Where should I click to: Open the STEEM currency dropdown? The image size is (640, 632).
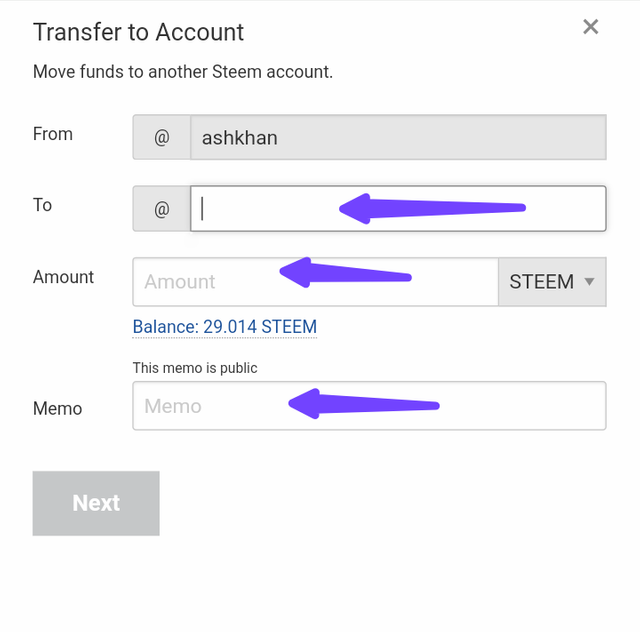pyautogui.click(x=552, y=282)
